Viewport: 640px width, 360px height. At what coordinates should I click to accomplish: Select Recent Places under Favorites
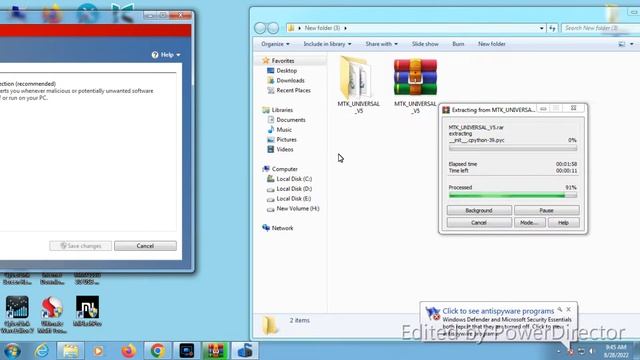[x=293, y=90]
